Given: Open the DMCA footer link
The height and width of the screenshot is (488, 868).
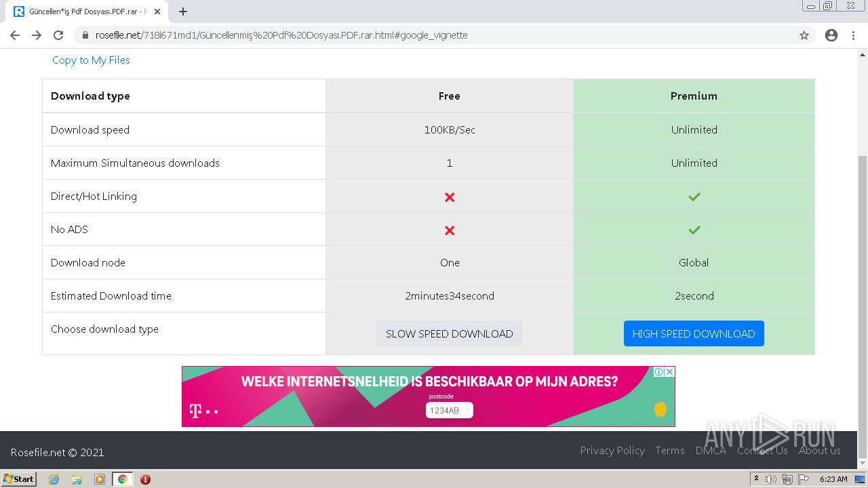Looking at the screenshot, I should pos(711,451).
